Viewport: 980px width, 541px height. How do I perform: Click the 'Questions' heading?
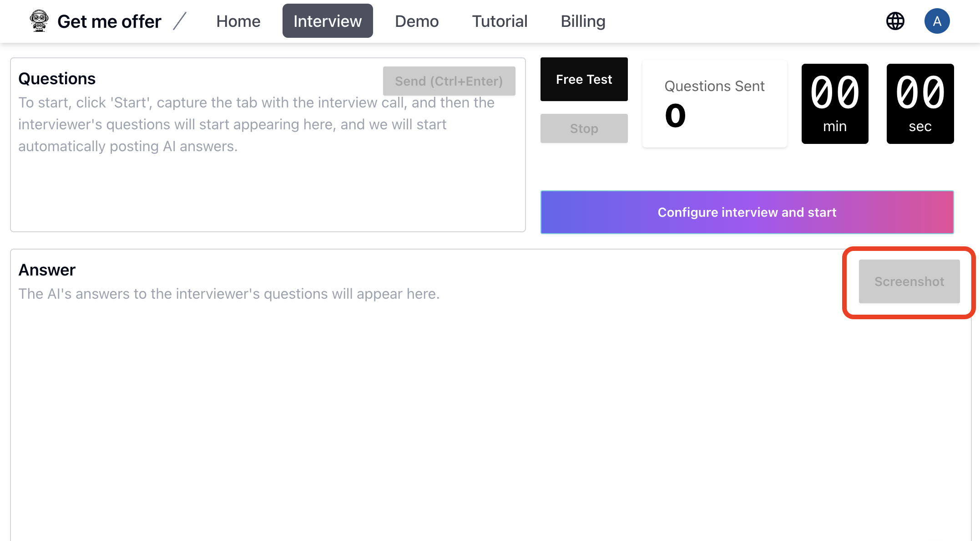57,79
